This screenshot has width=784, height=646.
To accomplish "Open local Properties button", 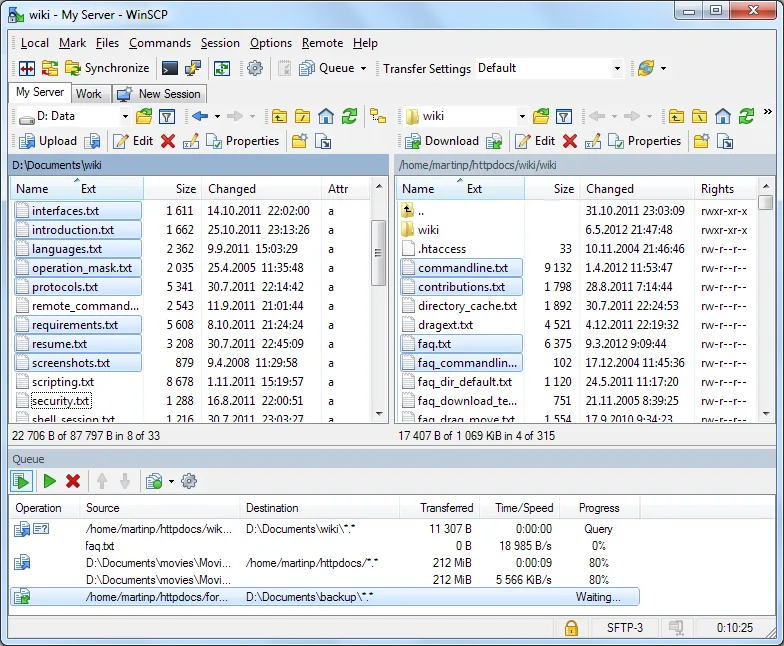I will click(242, 142).
